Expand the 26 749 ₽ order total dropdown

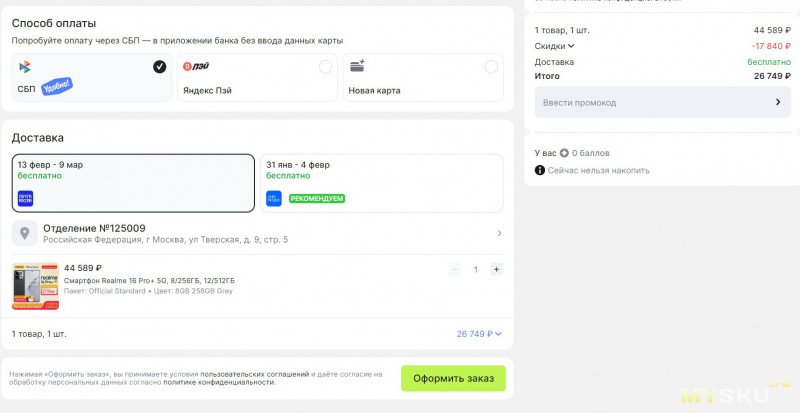pyautogui.click(x=479, y=334)
